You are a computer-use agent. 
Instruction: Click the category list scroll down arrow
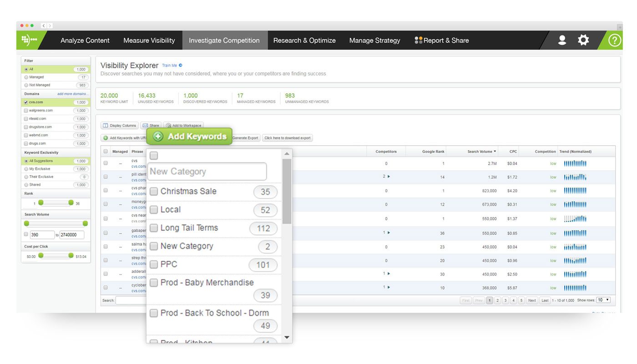click(x=287, y=338)
